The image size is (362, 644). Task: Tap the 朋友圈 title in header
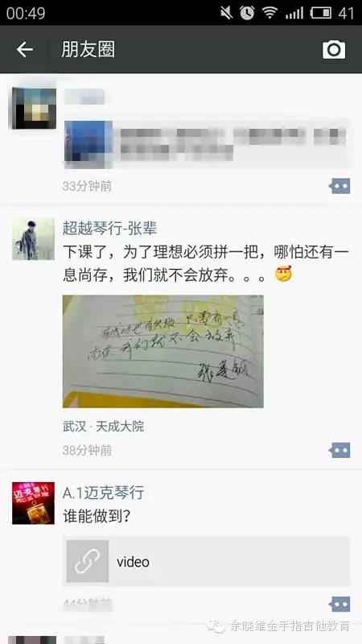point(88,50)
